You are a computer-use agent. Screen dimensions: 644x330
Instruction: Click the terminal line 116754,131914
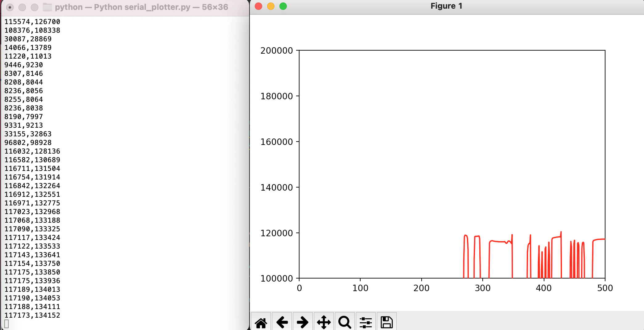(32, 177)
